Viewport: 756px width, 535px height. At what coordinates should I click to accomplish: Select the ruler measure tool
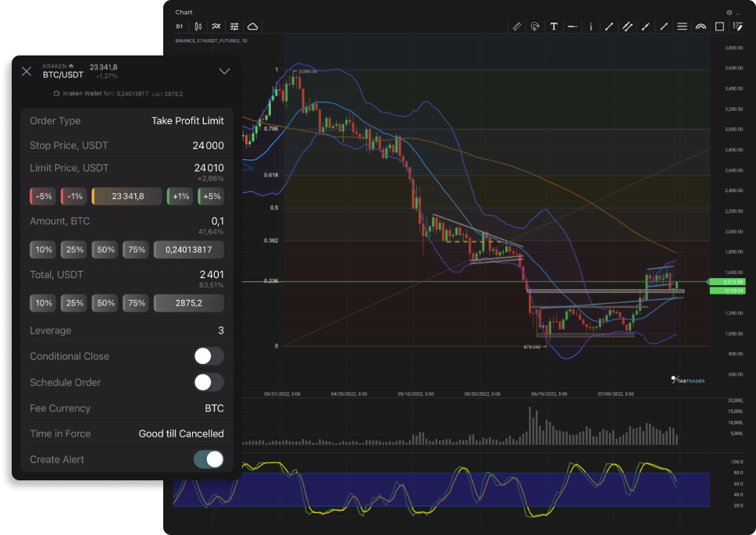[x=516, y=27]
